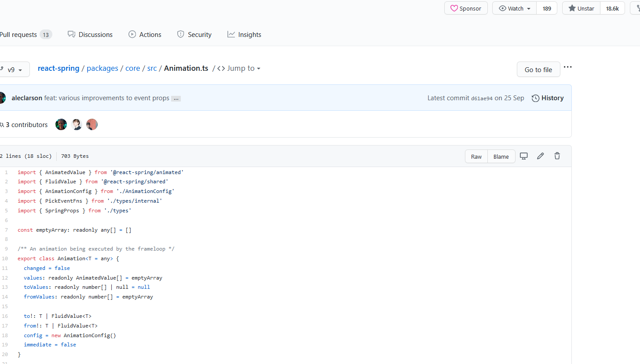The width and height of the screenshot is (640, 364).
Task: View the Raw file
Action: coord(476,157)
